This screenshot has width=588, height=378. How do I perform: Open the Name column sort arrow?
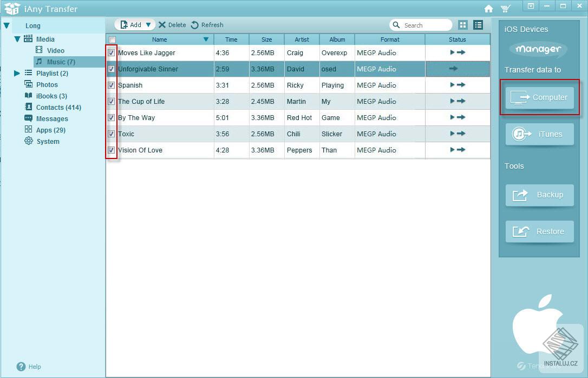click(x=206, y=39)
